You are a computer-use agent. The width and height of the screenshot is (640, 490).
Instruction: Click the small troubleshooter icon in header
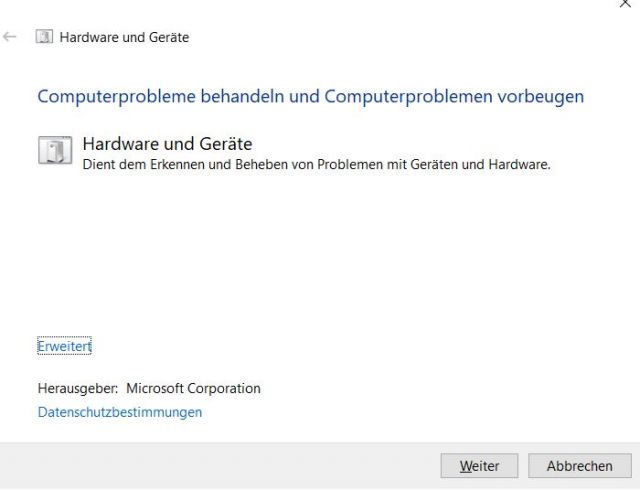point(44,37)
